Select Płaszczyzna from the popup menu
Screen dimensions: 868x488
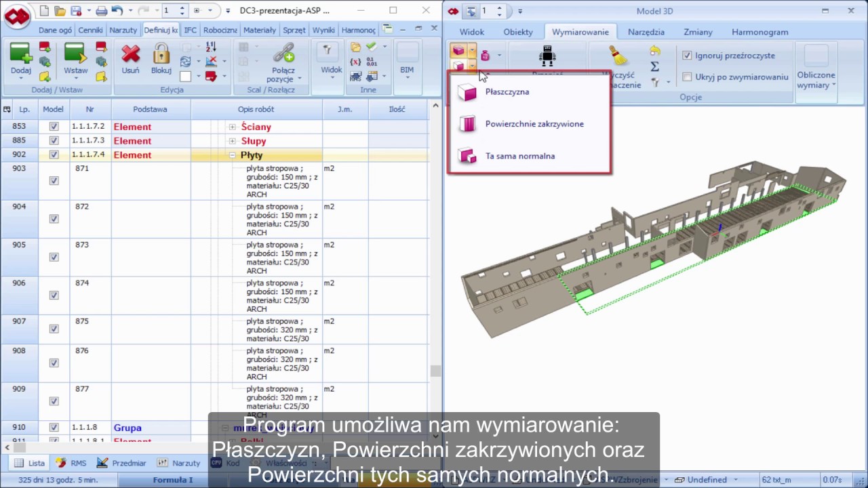[x=530, y=92]
